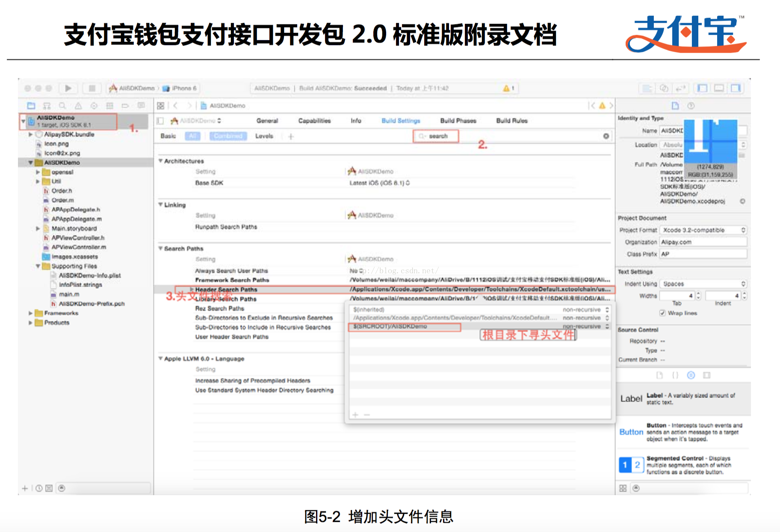Go back with jump bar left chevron
780x532 pixels.
[175, 106]
